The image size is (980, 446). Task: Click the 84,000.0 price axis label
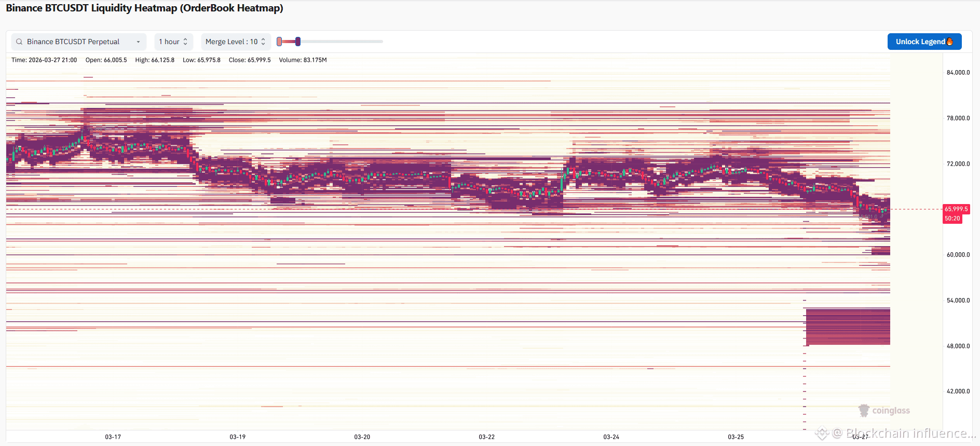[958, 73]
